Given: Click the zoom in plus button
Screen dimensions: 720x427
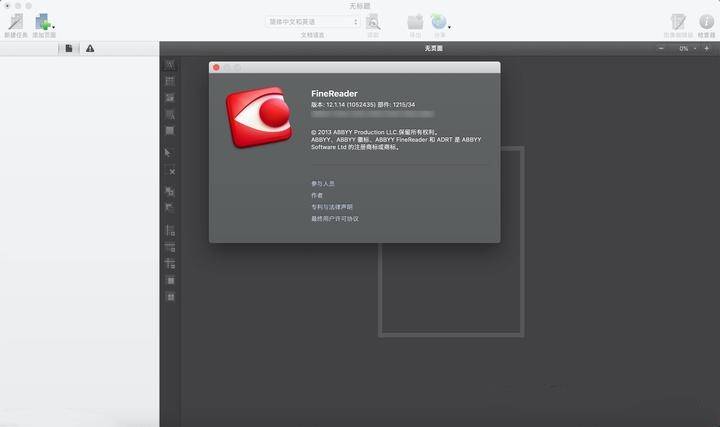Looking at the screenshot, I should click(x=707, y=48).
